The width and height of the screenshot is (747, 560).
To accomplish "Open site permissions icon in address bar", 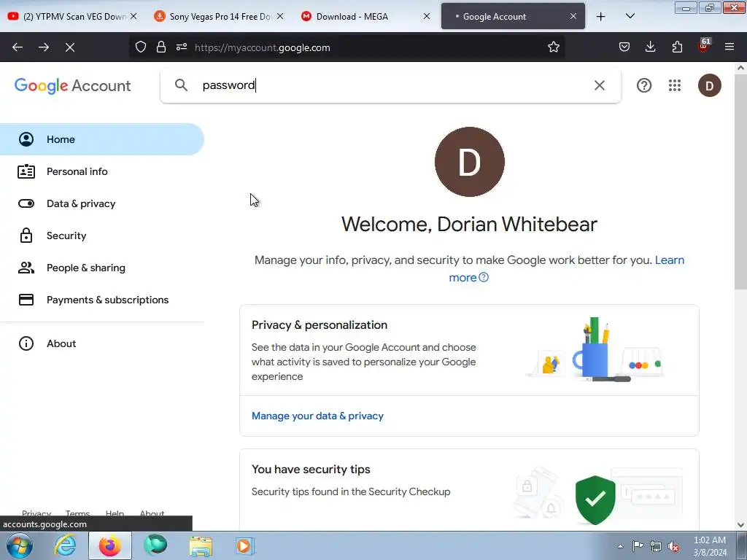I will point(182,47).
